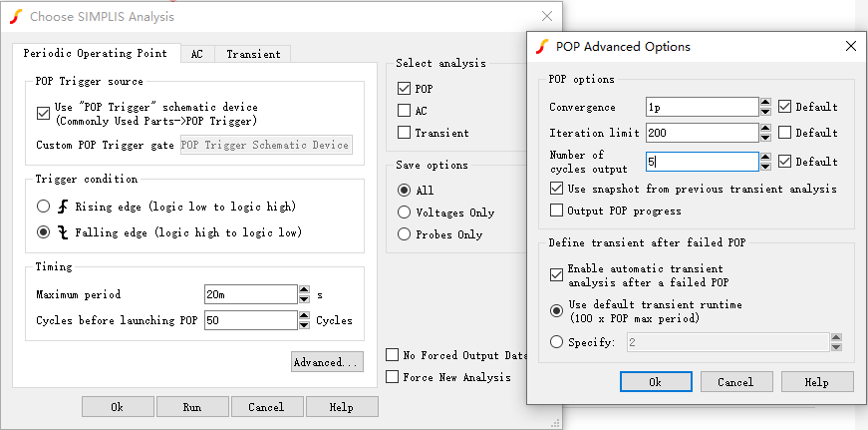Close the Choose SIMPLIS Analysis window
This screenshot has height=430, width=868.
(547, 16)
